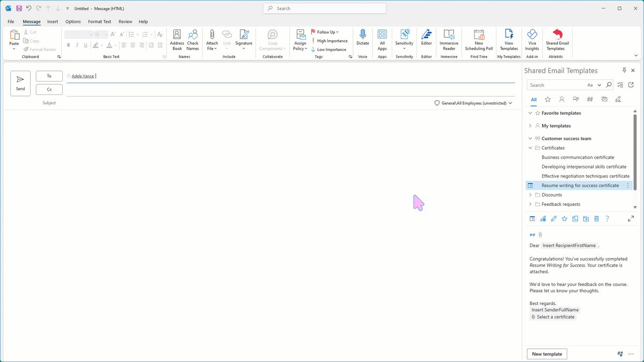Click the Paste button
The height and width of the screenshot is (362, 644).
coord(14,40)
